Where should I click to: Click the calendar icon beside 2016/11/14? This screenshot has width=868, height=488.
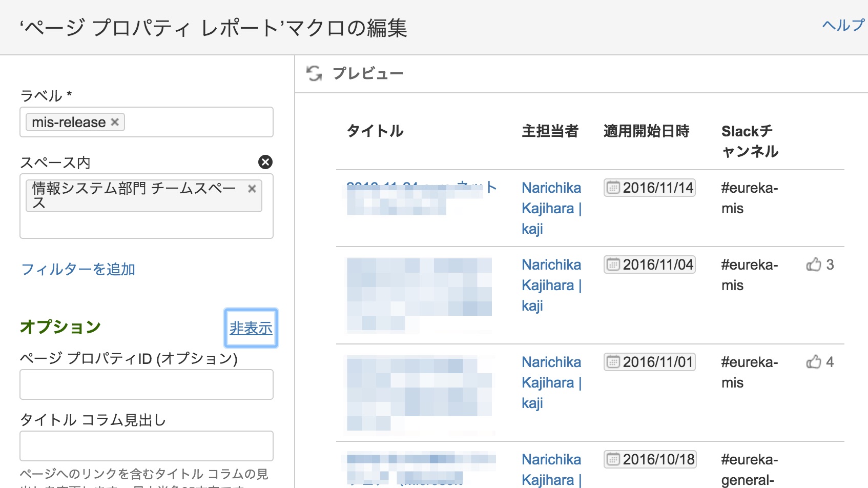(613, 188)
